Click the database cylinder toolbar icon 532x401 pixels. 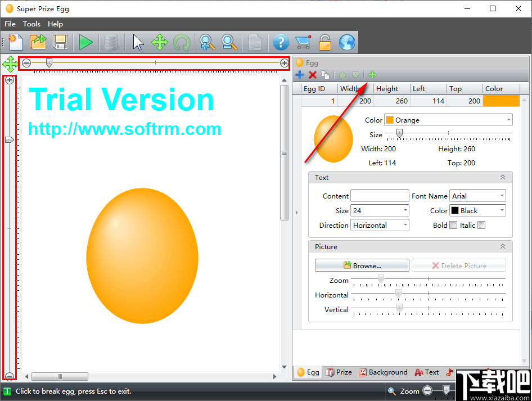[111, 42]
